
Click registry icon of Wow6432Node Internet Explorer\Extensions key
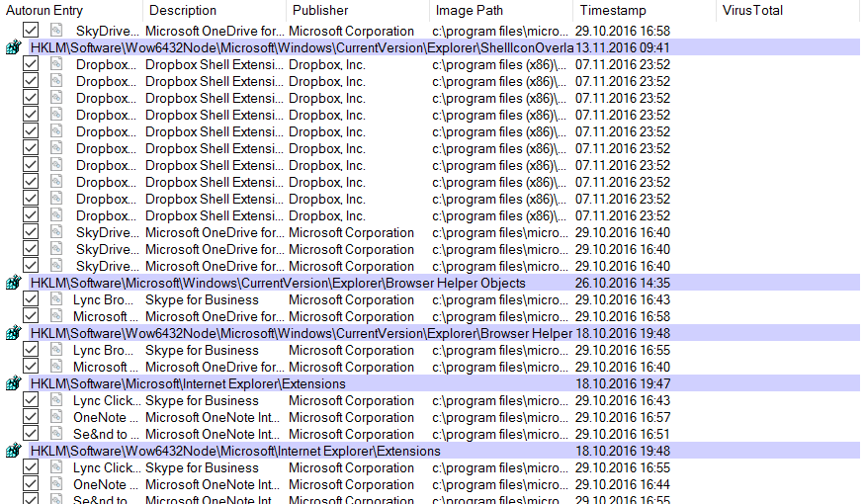point(13,451)
